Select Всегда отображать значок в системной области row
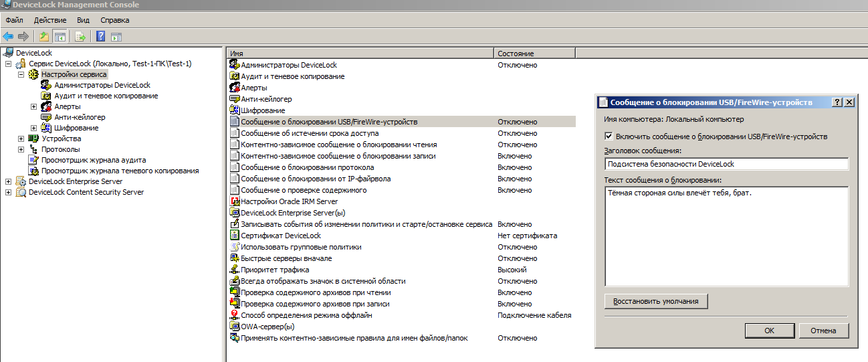This screenshot has height=362, width=868. point(401,281)
